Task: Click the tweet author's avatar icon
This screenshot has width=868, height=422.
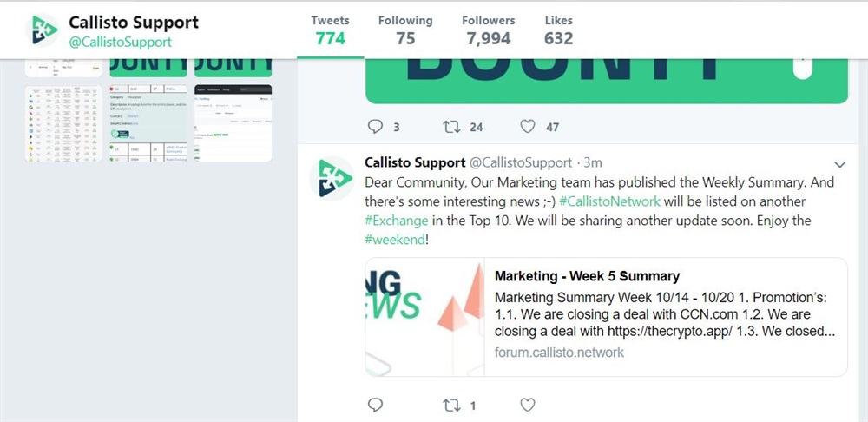Action: (x=332, y=178)
